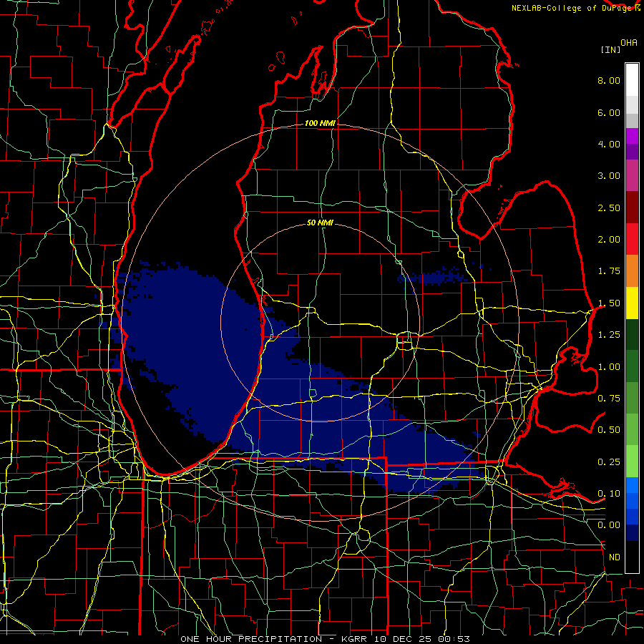Click the '[IN]' units label
The height and width of the screenshot is (644, 644).
click(610, 49)
